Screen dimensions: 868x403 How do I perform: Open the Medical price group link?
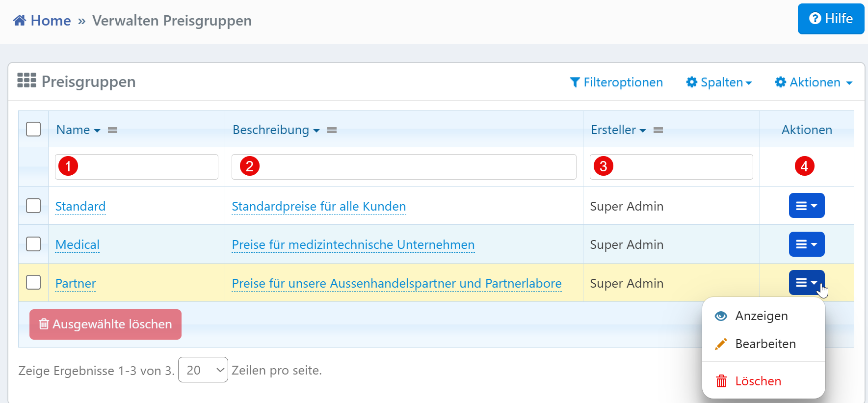pyautogui.click(x=78, y=244)
